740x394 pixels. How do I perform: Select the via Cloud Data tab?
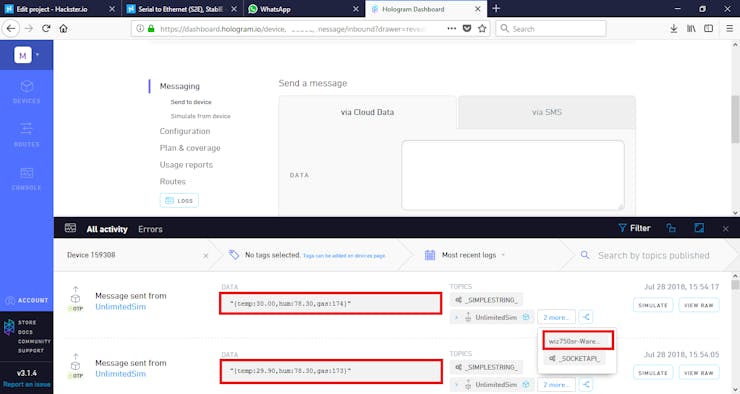pyautogui.click(x=367, y=112)
